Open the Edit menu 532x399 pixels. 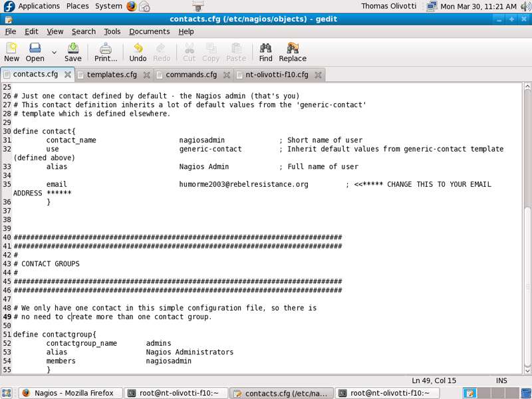(x=31, y=31)
